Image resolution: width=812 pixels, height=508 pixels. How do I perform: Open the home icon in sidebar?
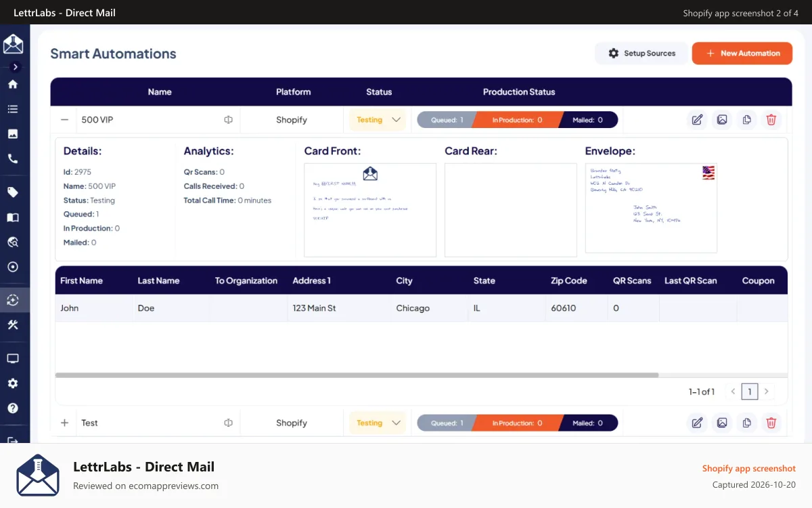pos(13,84)
